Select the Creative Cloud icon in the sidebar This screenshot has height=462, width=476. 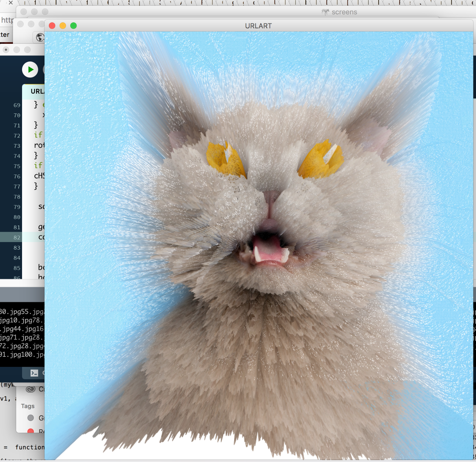pos(31,389)
